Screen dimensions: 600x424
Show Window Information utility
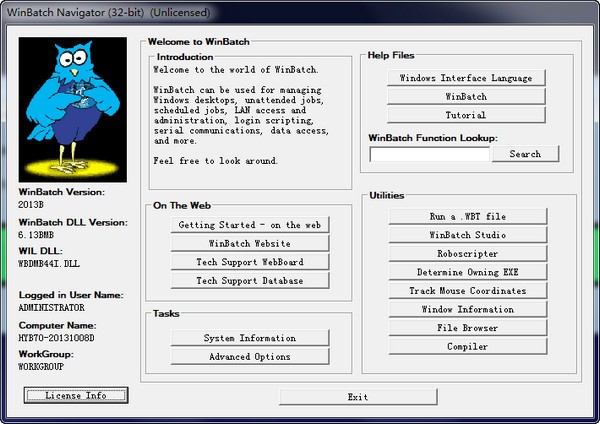point(467,310)
